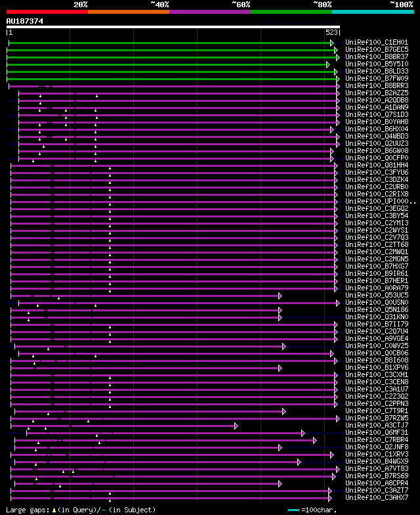This screenshot has width=420, height=515.
Task: Click the AU187374 query name text
Action: click(25, 21)
